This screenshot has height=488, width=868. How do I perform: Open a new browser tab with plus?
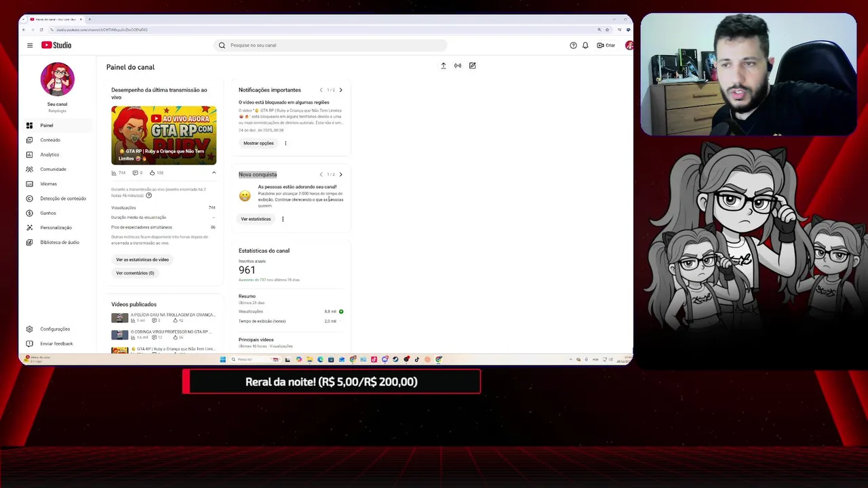(90, 19)
